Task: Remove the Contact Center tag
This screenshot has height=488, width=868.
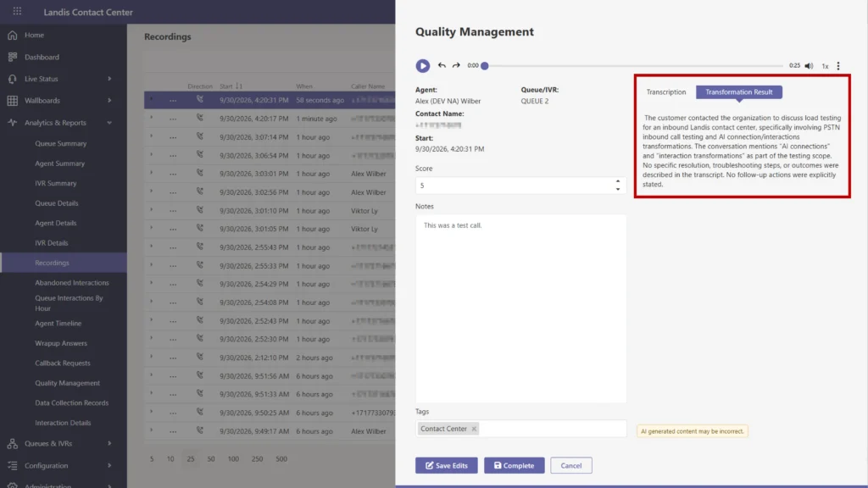Action: pyautogui.click(x=474, y=429)
